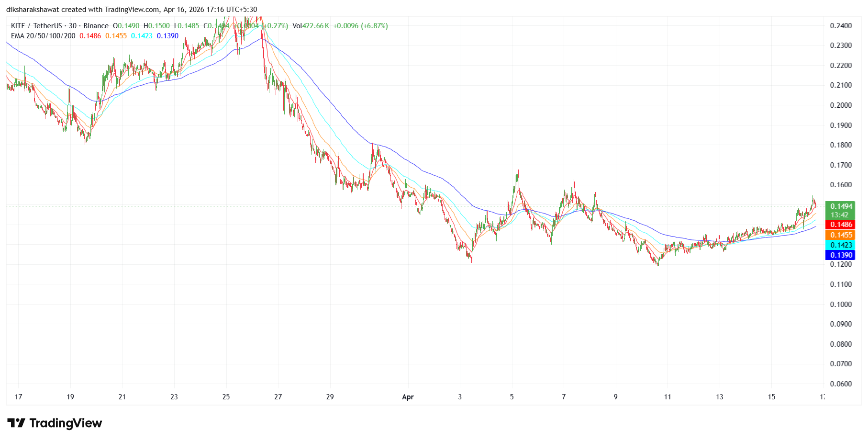Click the green last price tag 0.1494
The height and width of the screenshot is (441, 868).
(x=842, y=206)
